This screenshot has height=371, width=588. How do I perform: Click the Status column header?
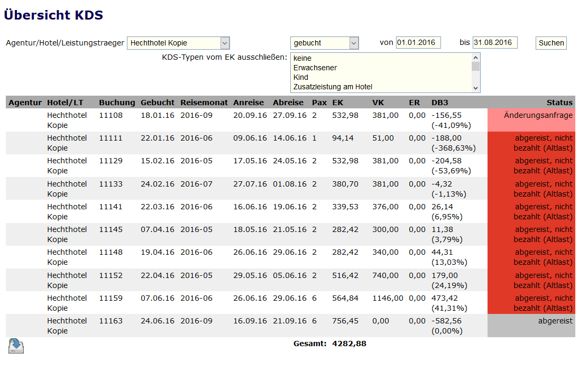[x=559, y=103]
